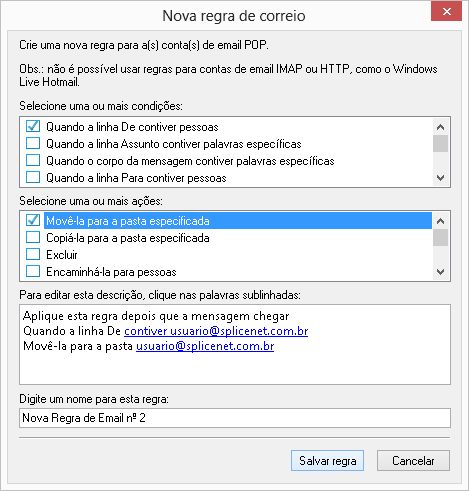The width and height of the screenshot is (469, 491).
Task: Uncheck 'Quando a linha De contiver pessoas'
Action: tap(33, 127)
